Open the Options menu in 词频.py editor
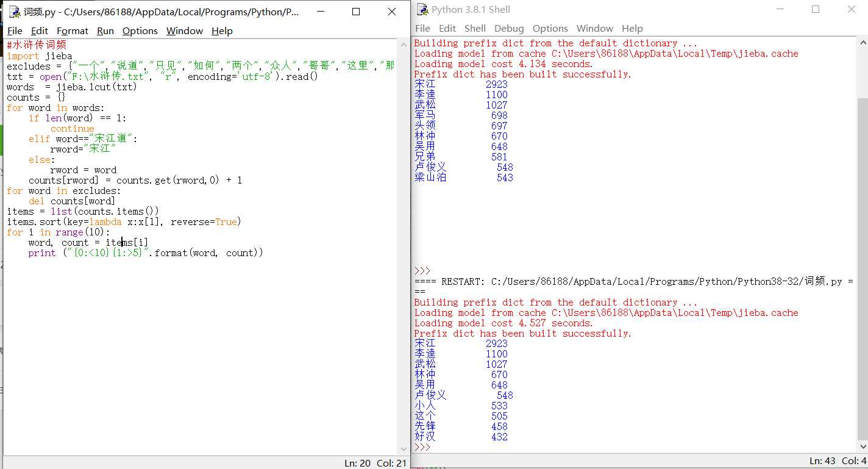The height and width of the screenshot is (469, 868). (x=140, y=30)
